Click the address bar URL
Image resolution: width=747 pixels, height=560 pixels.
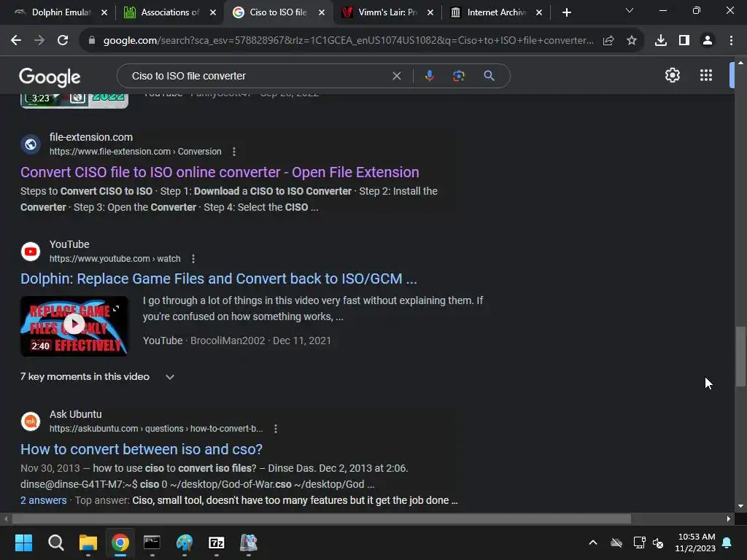[348, 41]
